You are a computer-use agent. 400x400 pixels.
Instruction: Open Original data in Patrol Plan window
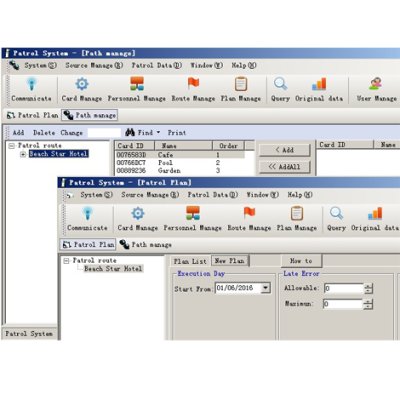pyautogui.click(x=375, y=218)
